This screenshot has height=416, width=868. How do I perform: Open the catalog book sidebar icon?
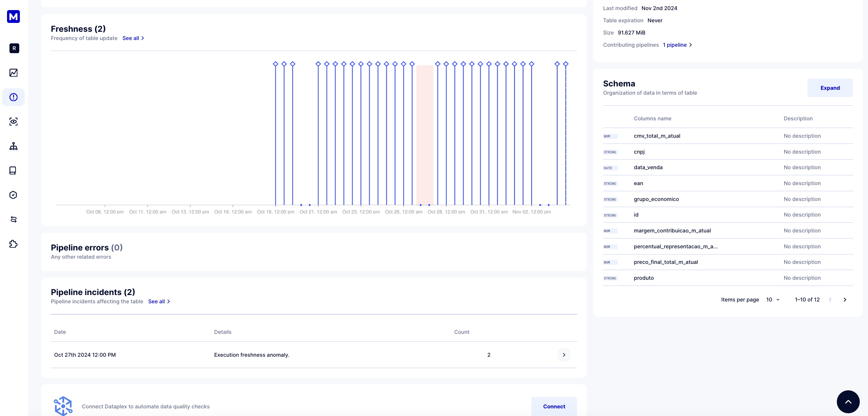tap(13, 170)
